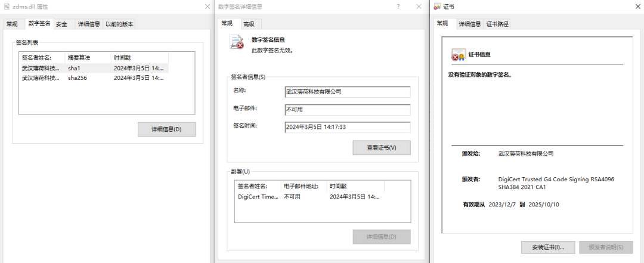Click the 没有验证对象的数字签名。 message
This screenshot has height=263, width=644.
[479, 75]
